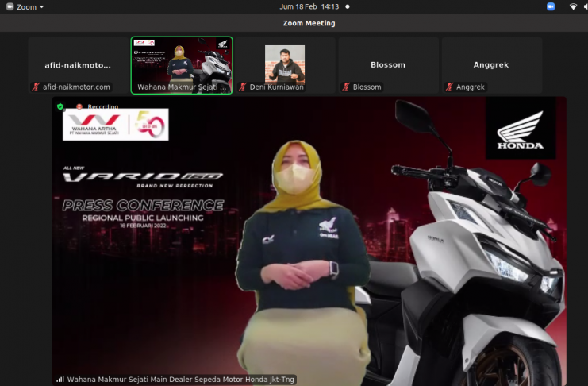Click muted mic icon next to Anggrek
Screen dimensions: 588x386
pyautogui.click(x=449, y=87)
